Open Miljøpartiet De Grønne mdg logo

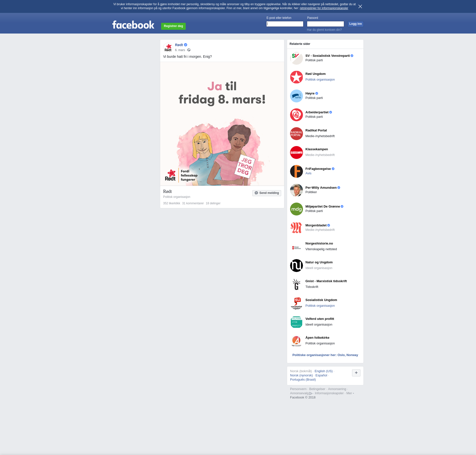tap(297, 209)
